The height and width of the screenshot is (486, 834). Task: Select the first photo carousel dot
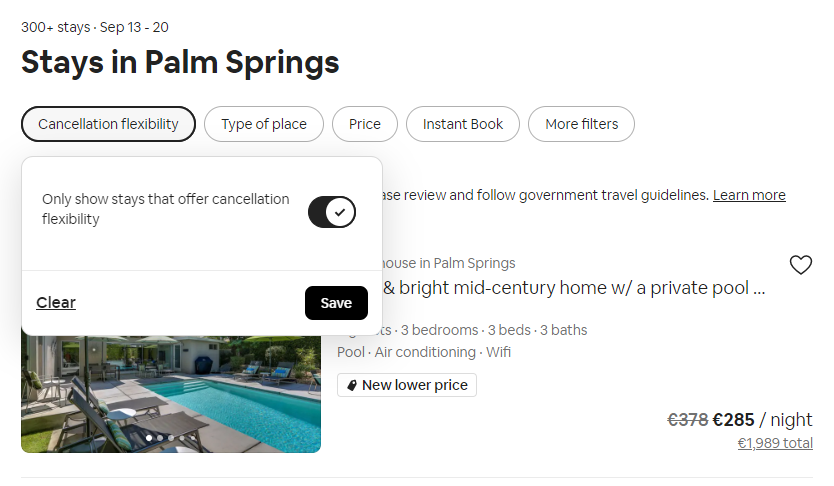pyautogui.click(x=149, y=438)
